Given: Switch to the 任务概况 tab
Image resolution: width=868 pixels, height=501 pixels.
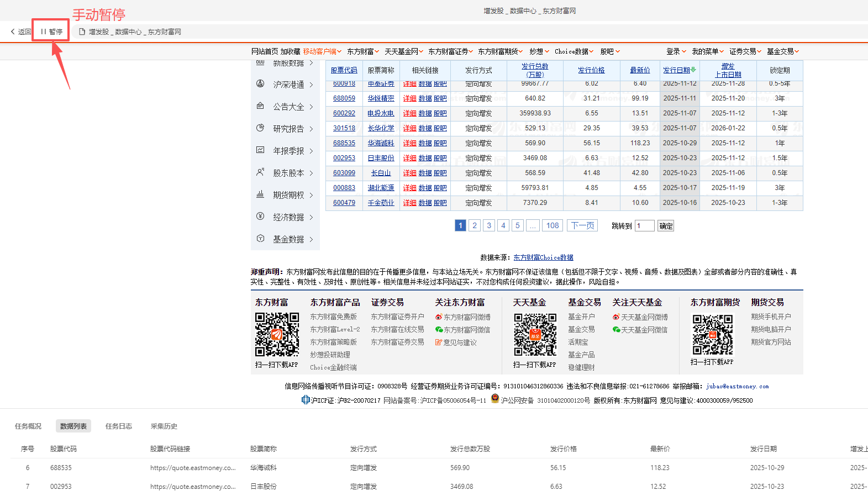Looking at the screenshot, I should click(28, 426).
